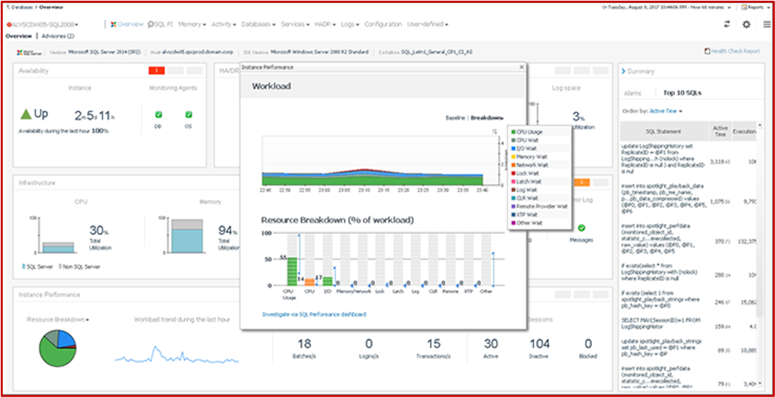
Task: Click the CPU Usage green legend swatch
Action: point(514,132)
